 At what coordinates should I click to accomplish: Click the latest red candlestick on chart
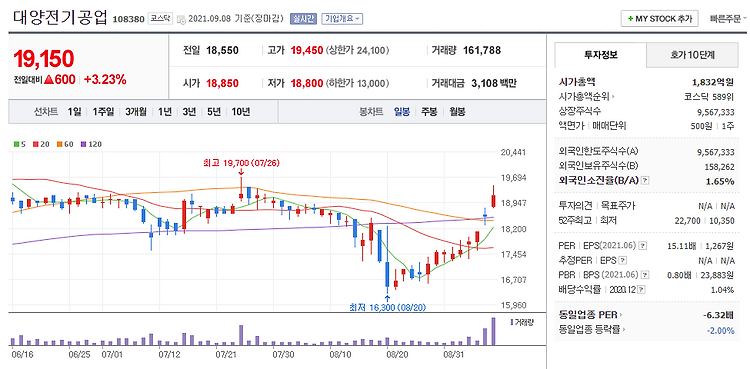[x=494, y=197]
